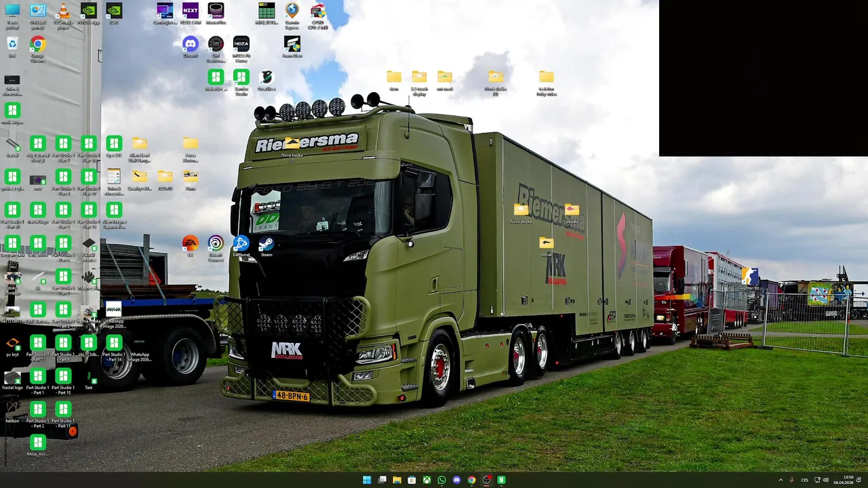Select Part Studio 1 - Part 2 file
Screen dimensions: 868x488
pos(38,415)
